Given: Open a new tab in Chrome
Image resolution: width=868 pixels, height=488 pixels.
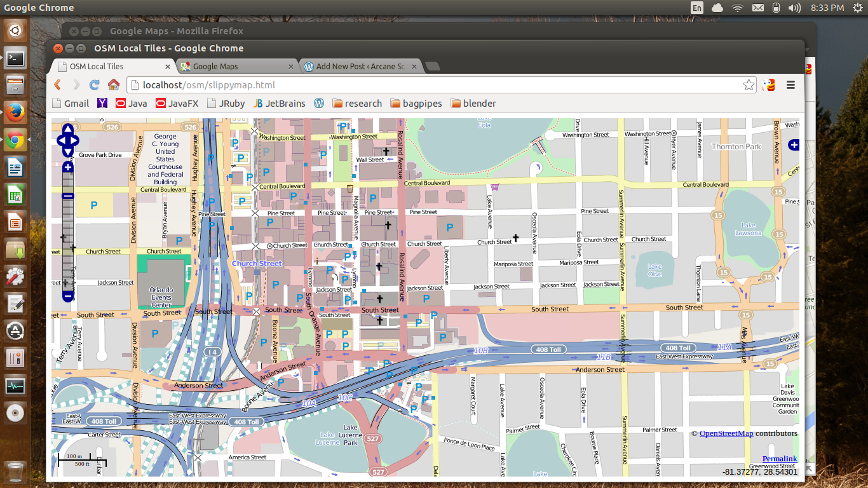Looking at the screenshot, I should point(432,66).
